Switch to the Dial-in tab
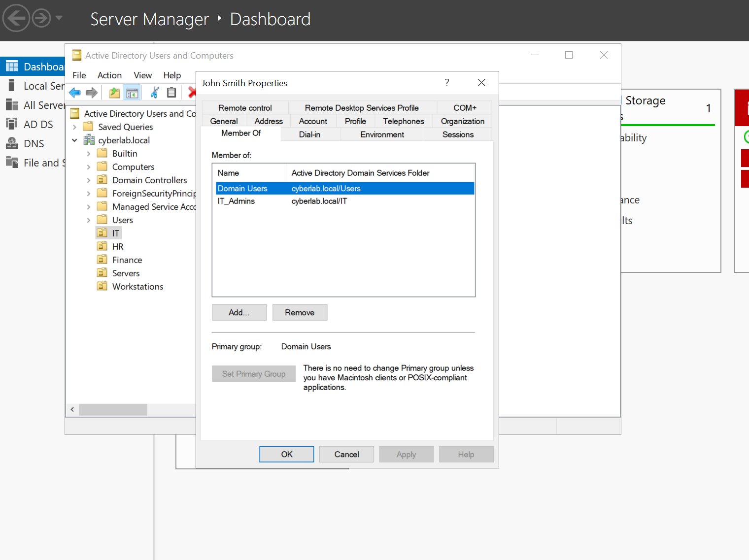The width and height of the screenshot is (749, 560). 309,134
